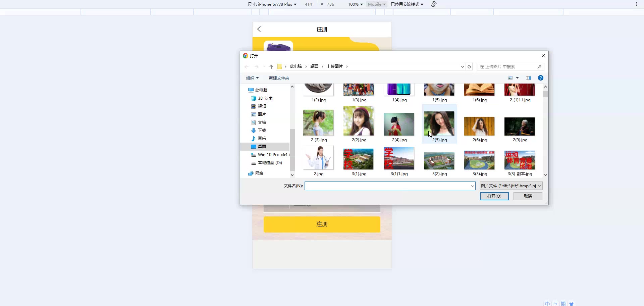Toggle the preview pane icon
Screen dimensions: 644x306
(x=529, y=78)
